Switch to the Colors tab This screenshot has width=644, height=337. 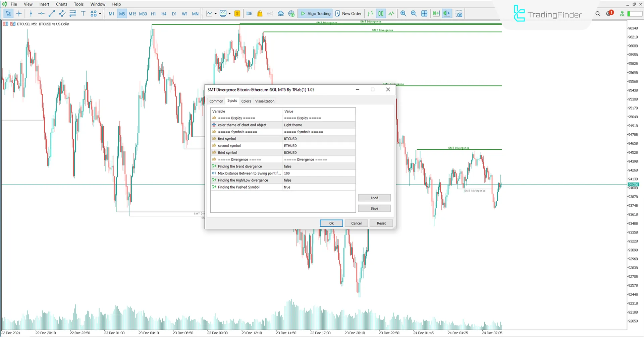(246, 101)
